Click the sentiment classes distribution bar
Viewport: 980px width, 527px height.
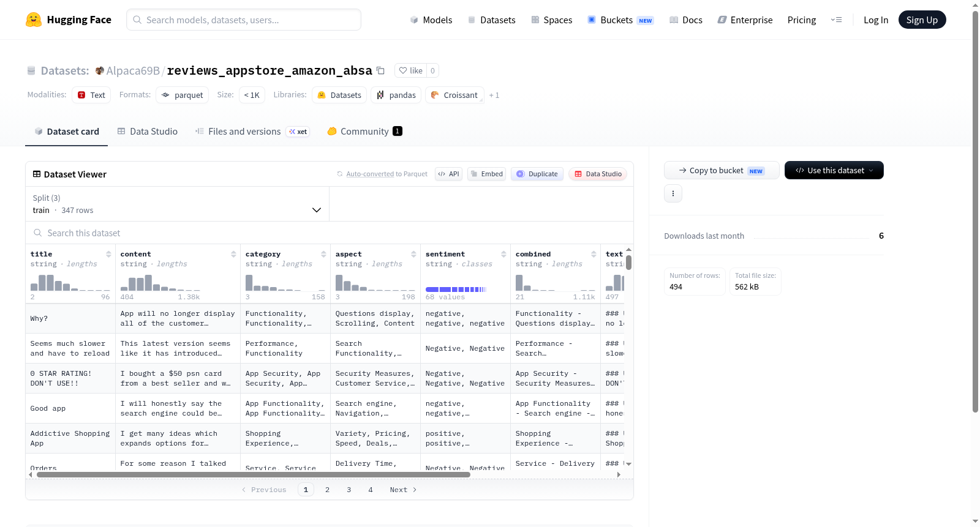click(456, 289)
